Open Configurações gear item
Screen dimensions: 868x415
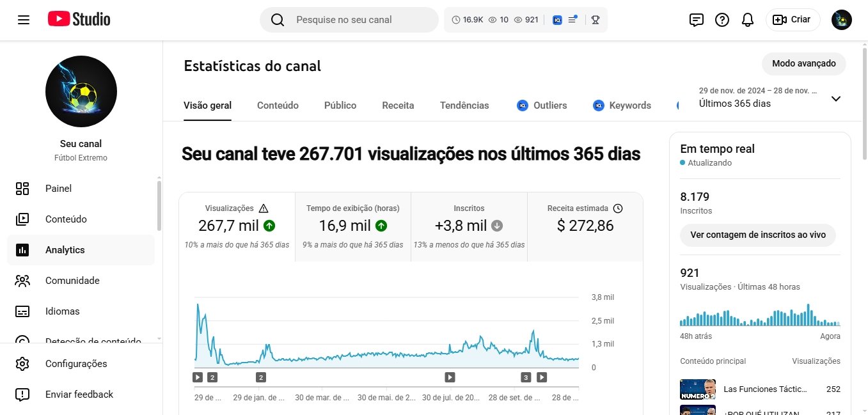click(x=81, y=364)
